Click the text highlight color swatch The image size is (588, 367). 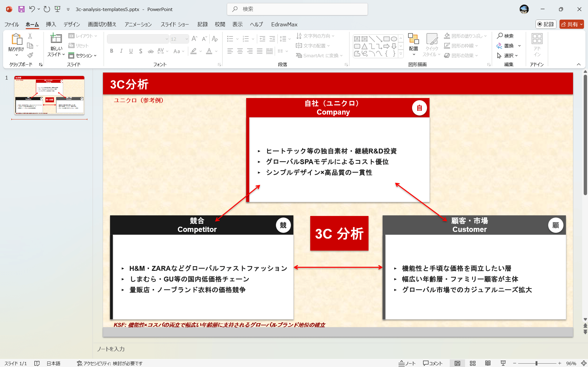tap(193, 51)
